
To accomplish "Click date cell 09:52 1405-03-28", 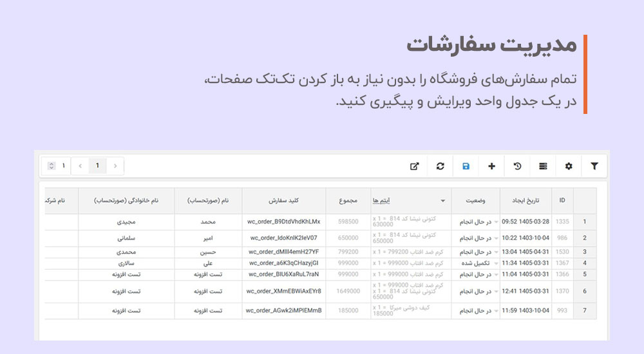I will tap(526, 222).
